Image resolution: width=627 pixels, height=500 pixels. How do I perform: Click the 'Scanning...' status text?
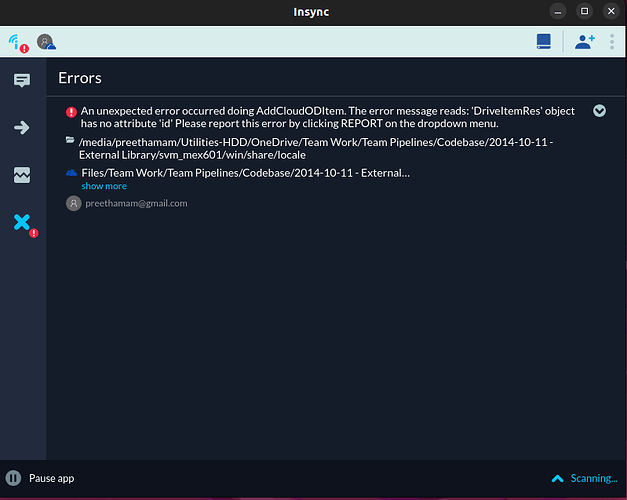coord(594,478)
